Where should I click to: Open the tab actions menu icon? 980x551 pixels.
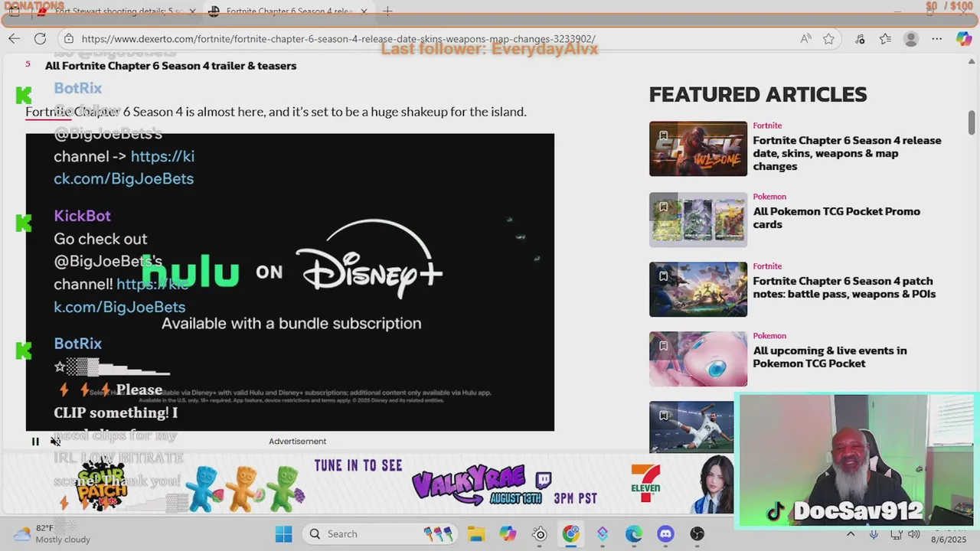coord(15,11)
